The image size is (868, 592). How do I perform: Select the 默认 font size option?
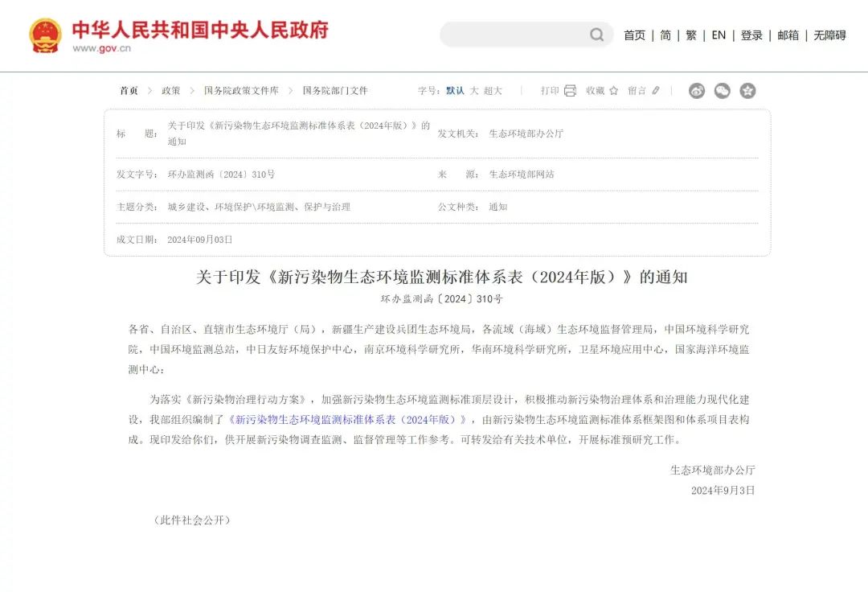(x=455, y=91)
